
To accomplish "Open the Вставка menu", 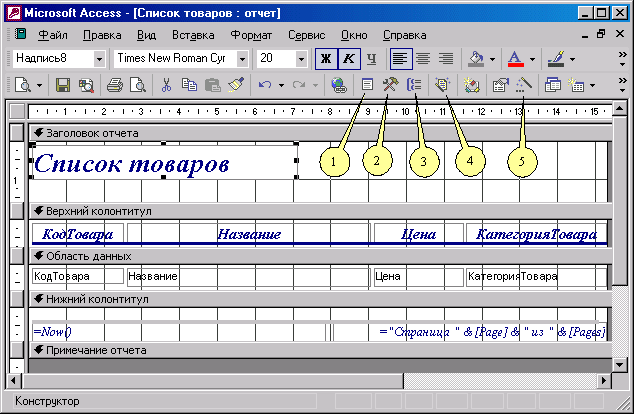I will [192, 34].
